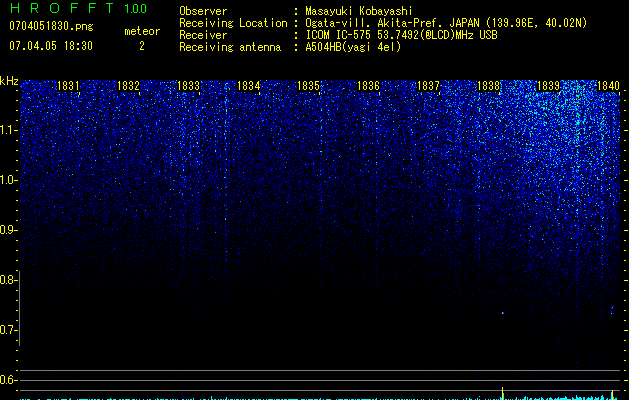Click the 1.1 kHz axis label
Image resolution: width=629 pixels, height=400 pixels.
[7, 130]
